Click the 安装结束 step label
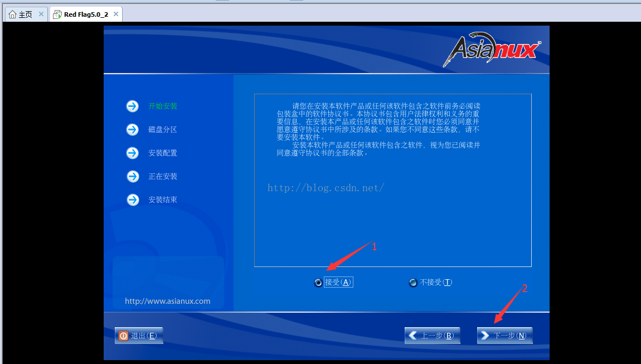 pos(163,200)
